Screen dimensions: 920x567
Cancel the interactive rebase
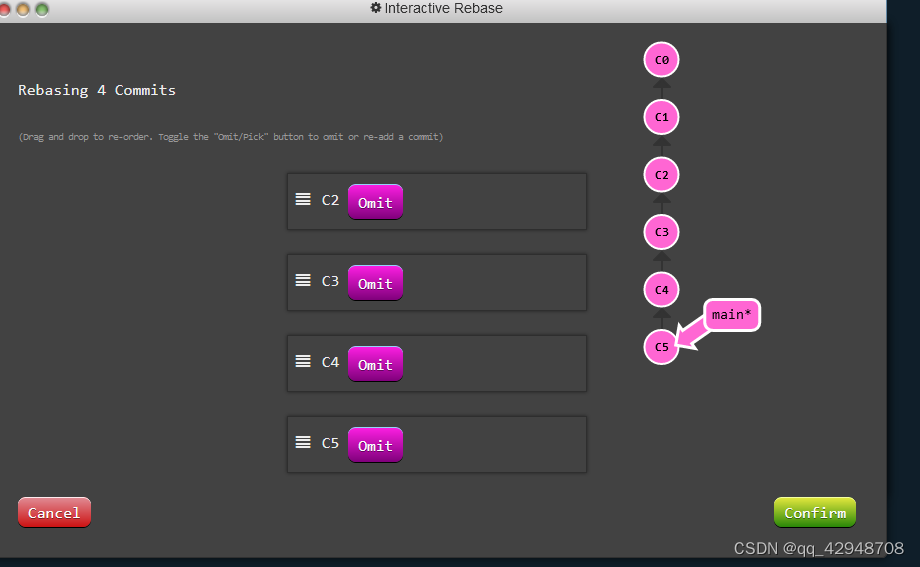pos(55,512)
